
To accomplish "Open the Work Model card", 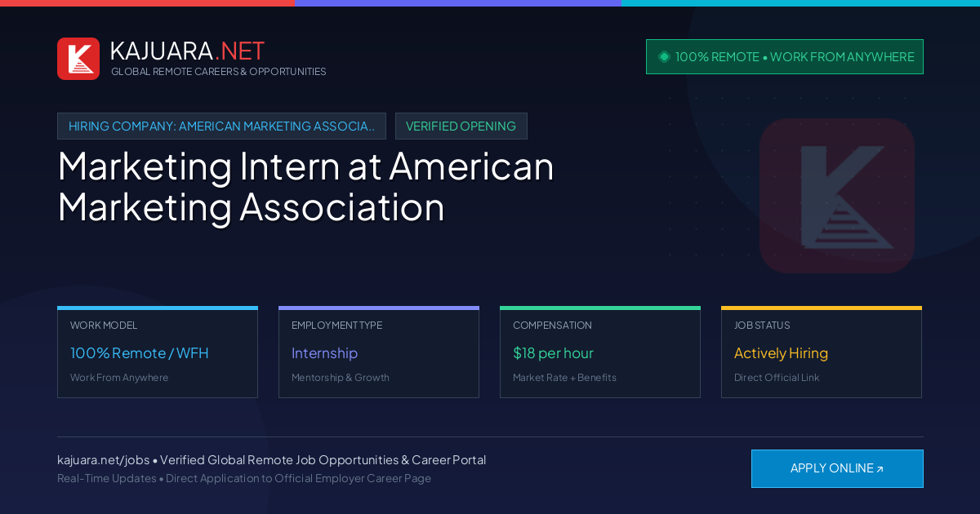I will 158,352.
